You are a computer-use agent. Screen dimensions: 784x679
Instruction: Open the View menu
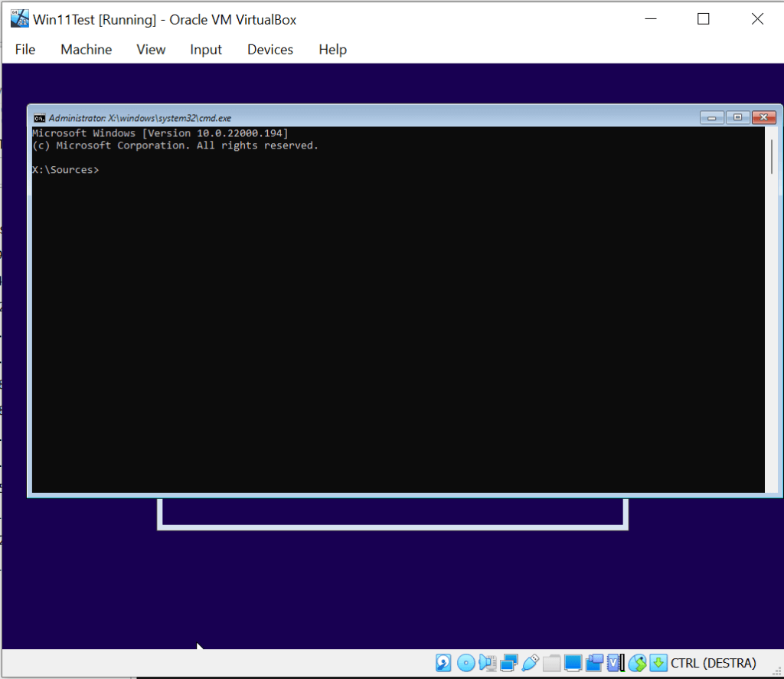point(151,50)
